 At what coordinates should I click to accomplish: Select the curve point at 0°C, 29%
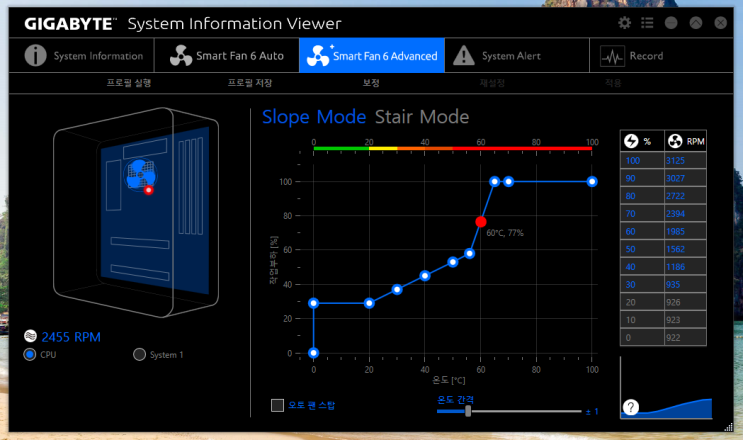pos(313,303)
